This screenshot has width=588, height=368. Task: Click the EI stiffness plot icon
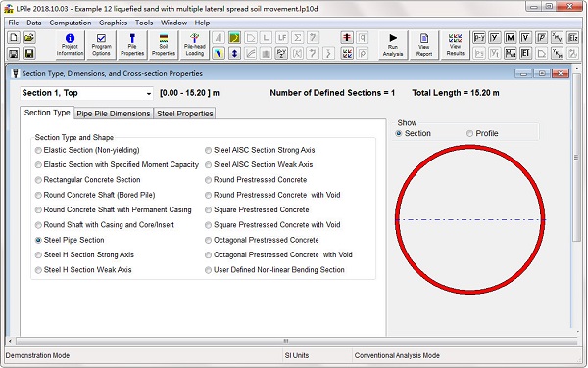[x=525, y=53]
